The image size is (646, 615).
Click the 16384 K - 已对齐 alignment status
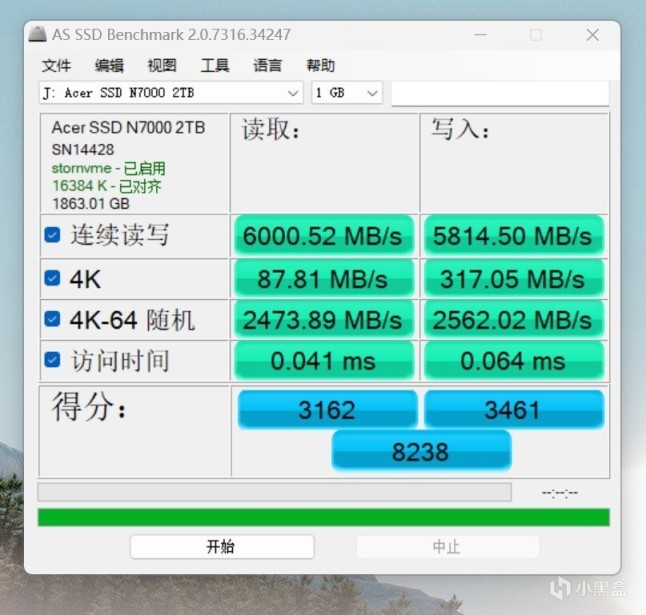107,186
